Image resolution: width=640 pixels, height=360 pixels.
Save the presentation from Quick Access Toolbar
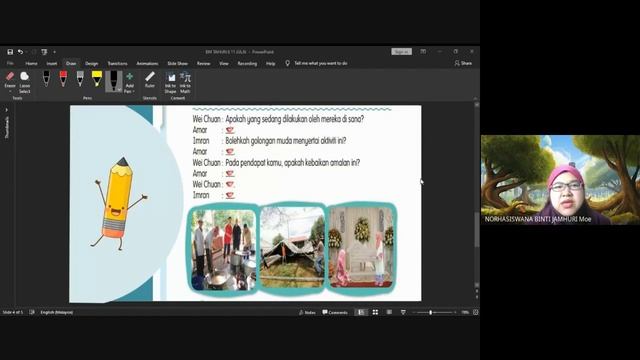(x=10, y=52)
